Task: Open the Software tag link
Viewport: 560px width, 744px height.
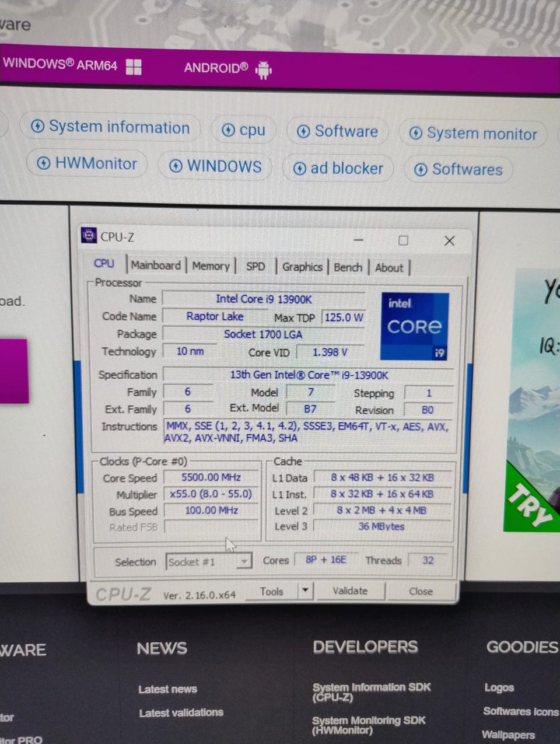Action: pos(337,131)
